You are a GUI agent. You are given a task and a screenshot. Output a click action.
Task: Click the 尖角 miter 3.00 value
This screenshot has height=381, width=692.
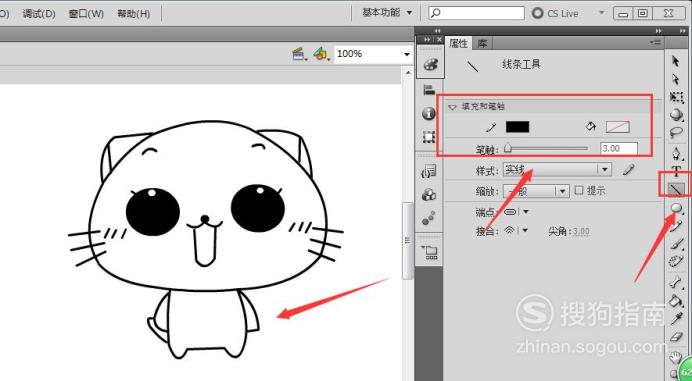(581, 231)
